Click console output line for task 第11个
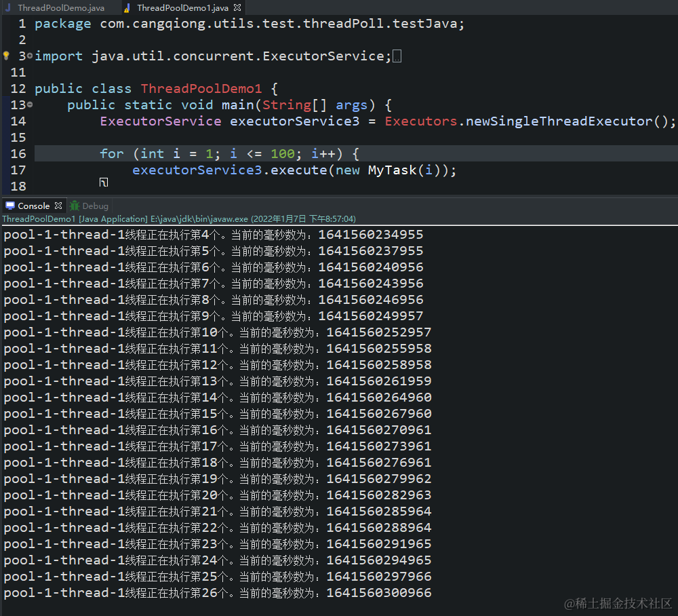This screenshot has width=678, height=616. pyautogui.click(x=218, y=349)
